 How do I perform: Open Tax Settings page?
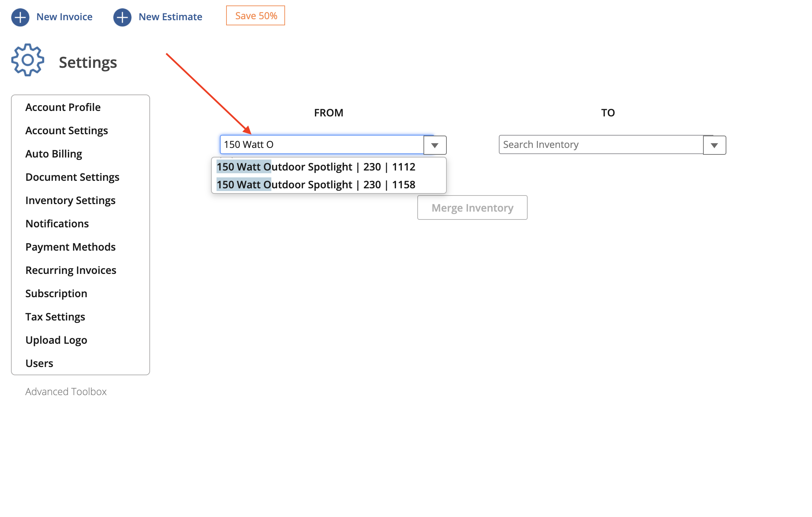55,317
